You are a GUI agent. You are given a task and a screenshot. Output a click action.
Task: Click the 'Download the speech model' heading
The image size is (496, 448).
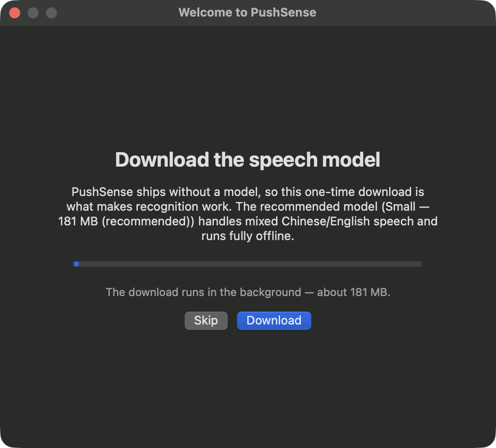[248, 159]
